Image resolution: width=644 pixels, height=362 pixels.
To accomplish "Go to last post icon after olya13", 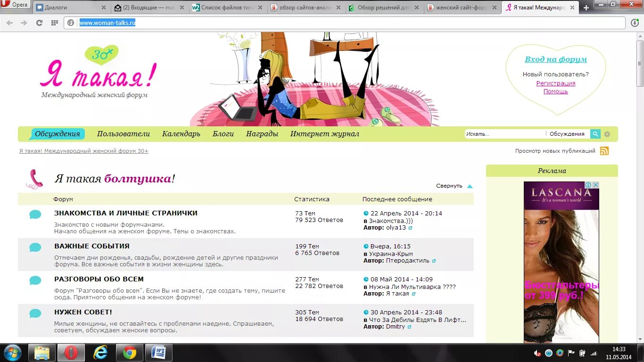I will point(410,228).
